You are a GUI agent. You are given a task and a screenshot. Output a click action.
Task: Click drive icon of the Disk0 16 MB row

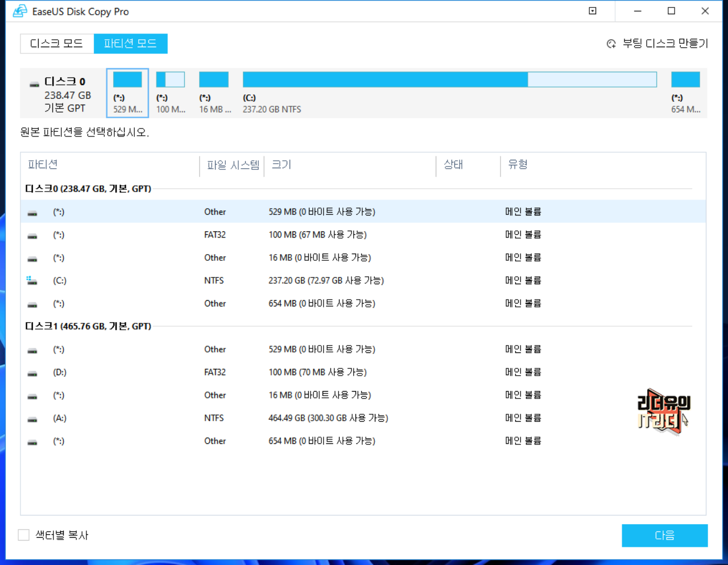point(32,259)
